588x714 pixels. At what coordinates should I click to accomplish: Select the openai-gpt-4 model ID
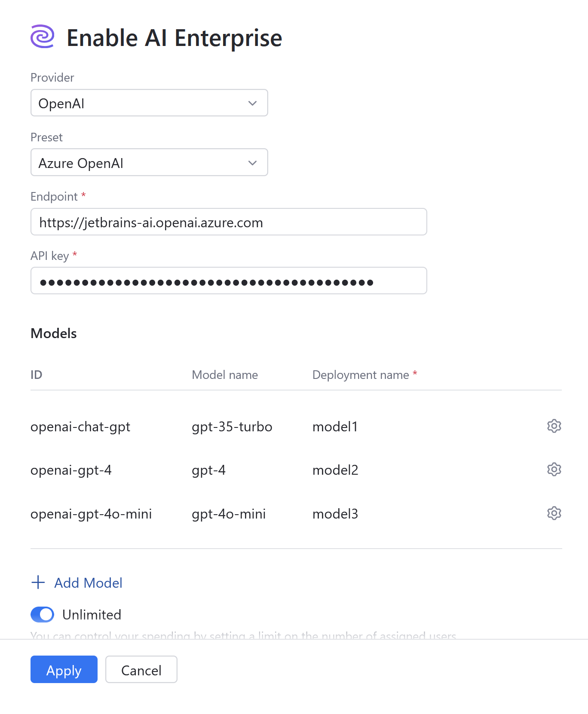[71, 470]
